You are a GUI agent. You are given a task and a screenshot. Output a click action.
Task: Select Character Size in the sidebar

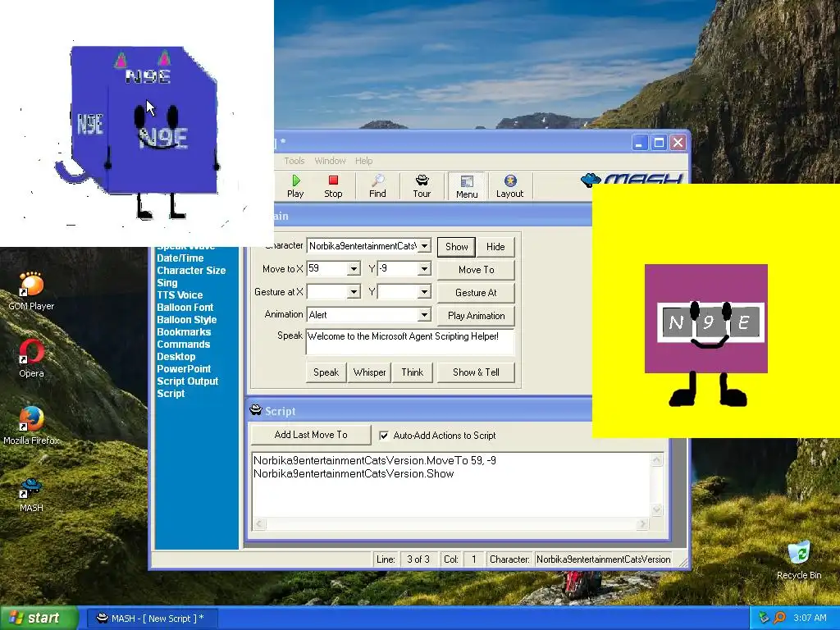191,270
